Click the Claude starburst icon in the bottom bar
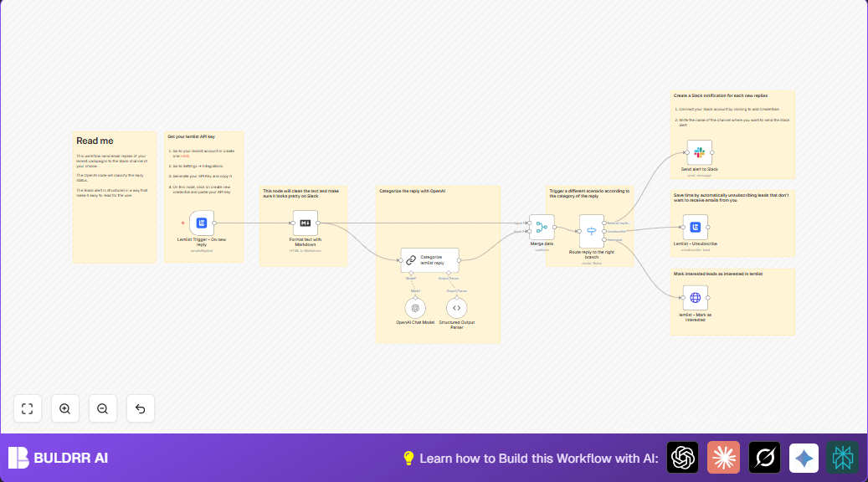This screenshot has width=868, height=482. [723, 458]
